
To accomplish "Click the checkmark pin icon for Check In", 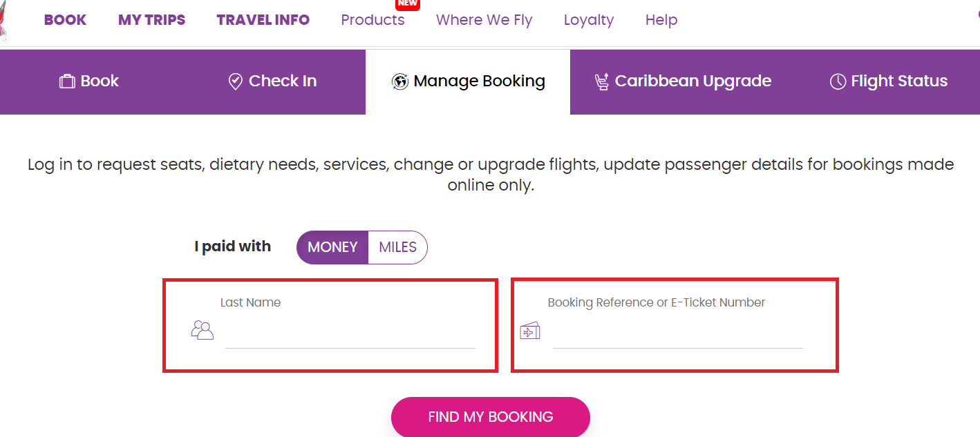I will click(235, 81).
